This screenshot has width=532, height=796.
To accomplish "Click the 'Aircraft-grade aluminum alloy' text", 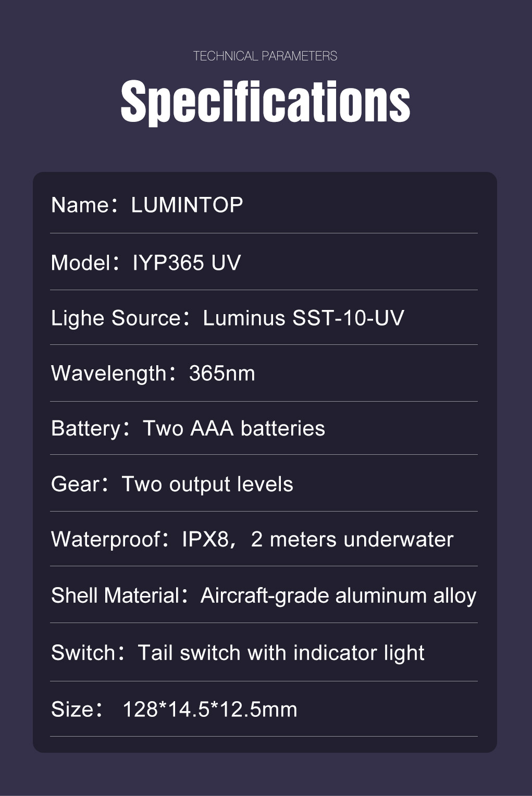I will [339, 596].
